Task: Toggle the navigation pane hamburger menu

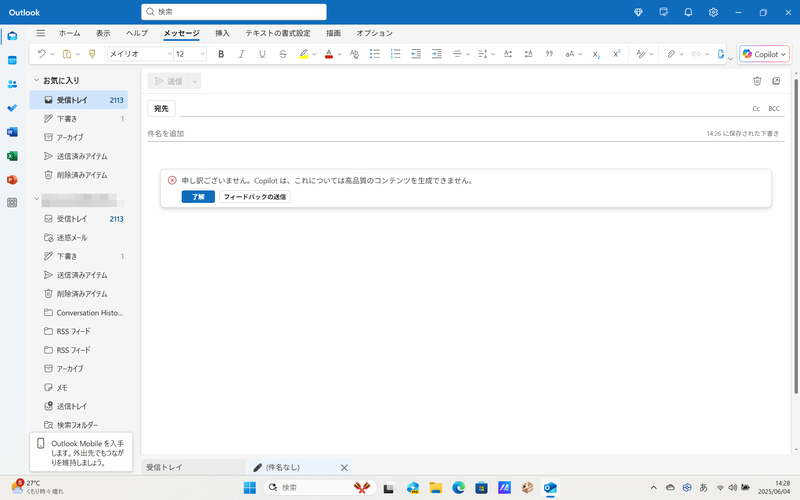Action: 40,33
